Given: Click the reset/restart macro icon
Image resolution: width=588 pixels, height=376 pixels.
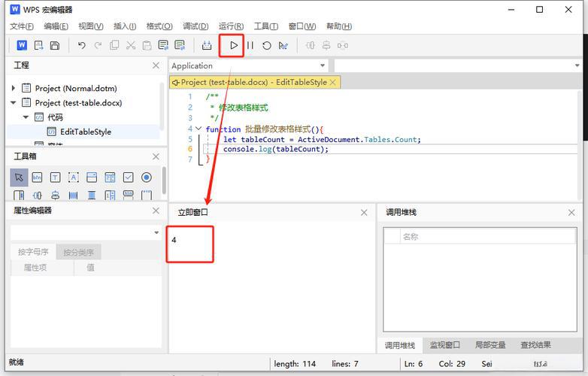Looking at the screenshot, I should tap(267, 45).
